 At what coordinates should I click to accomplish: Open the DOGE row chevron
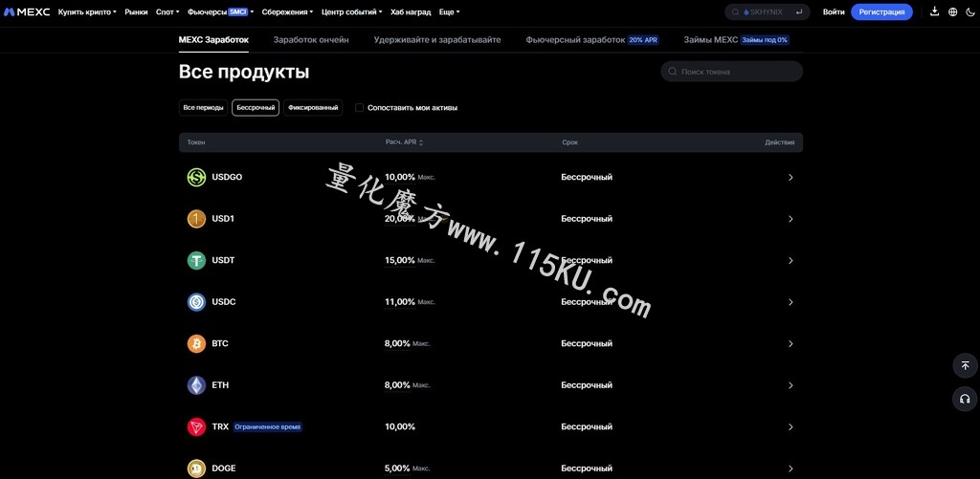tap(791, 468)
